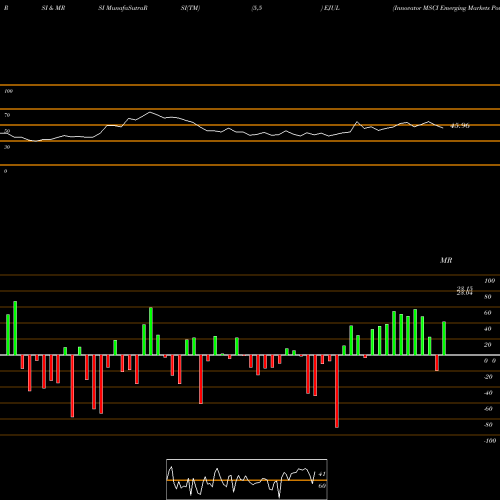This screenshot has width=500, height=500.
Task: Click the '28.04' value near MR axis
Action: [x=465, y=293]
